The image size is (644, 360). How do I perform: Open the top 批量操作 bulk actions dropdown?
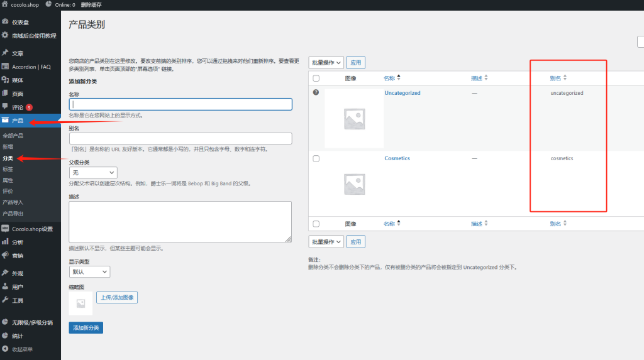[x=326, y=63]
